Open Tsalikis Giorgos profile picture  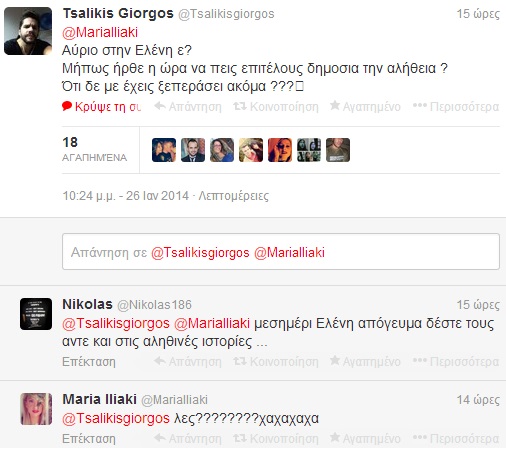coord(28,31)
